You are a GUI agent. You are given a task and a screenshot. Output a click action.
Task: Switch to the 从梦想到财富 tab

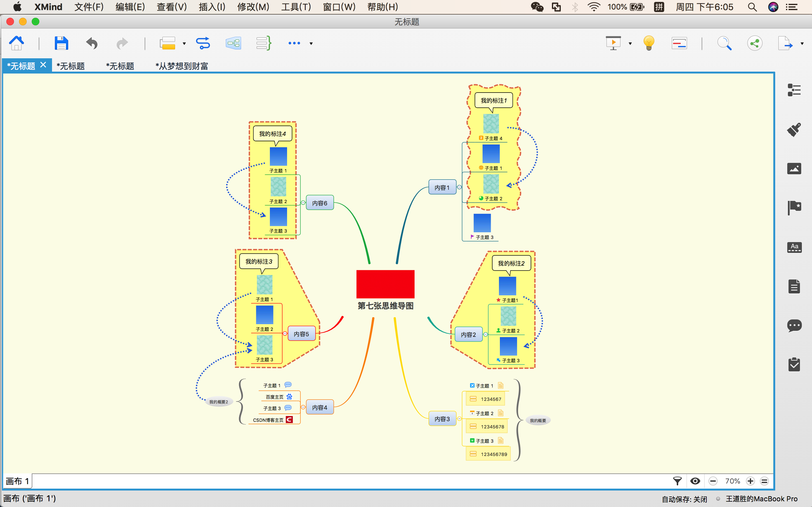coord(181,66)
